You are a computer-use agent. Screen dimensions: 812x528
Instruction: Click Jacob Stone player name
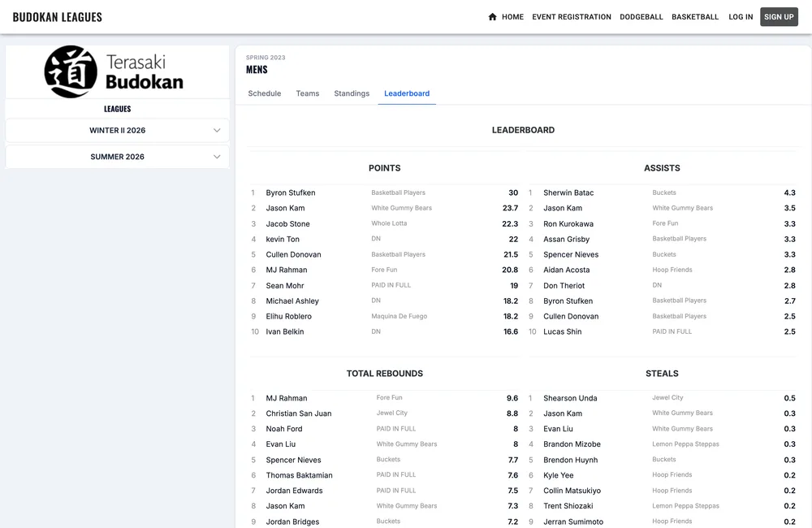pyautogui.click(x=288, y=224)
